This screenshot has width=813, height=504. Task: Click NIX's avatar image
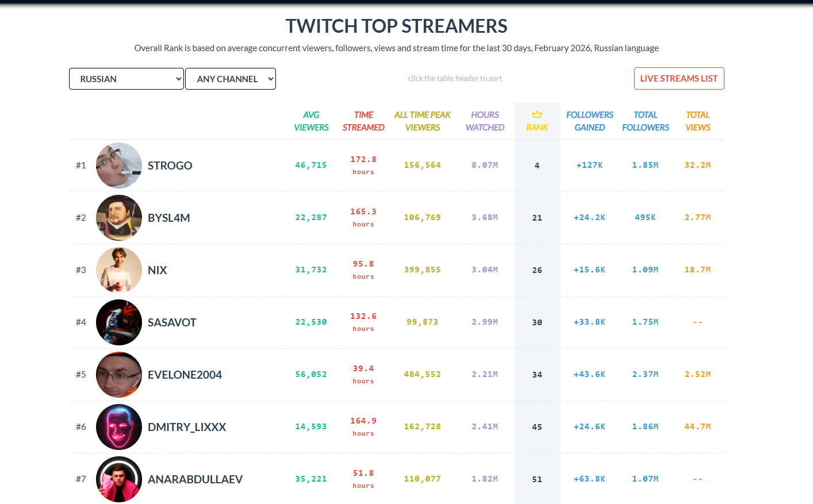(x=119, y=270)
